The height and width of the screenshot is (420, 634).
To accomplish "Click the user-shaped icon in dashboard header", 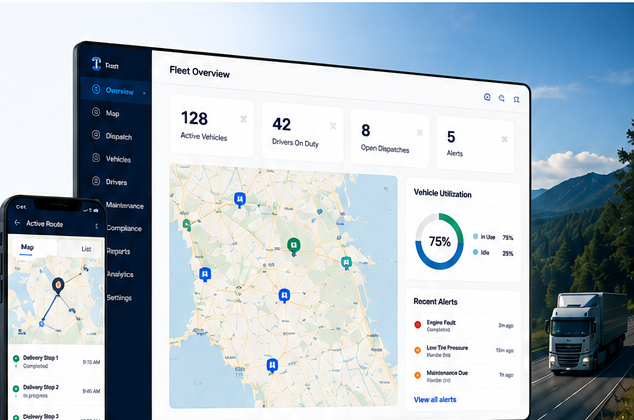I will tap(516, 99).
